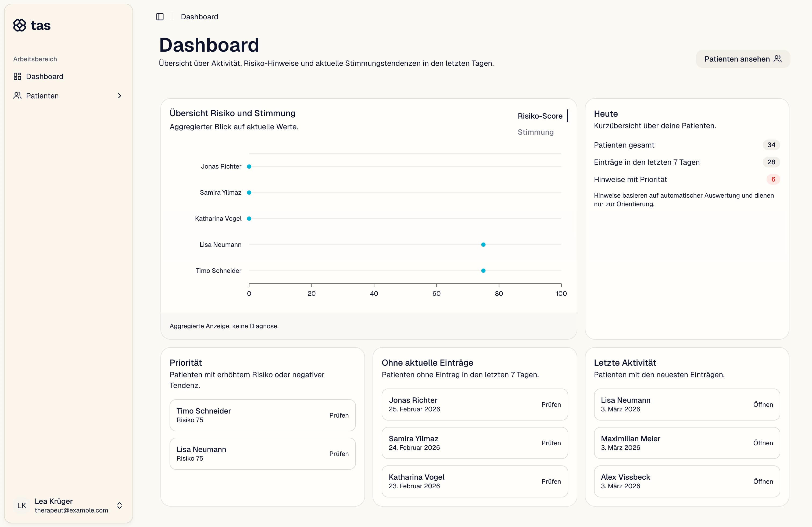This screenshot has height=527, width=812.
Task: Click Katharina Vogel's chart data point
Action: pos(249,218)
